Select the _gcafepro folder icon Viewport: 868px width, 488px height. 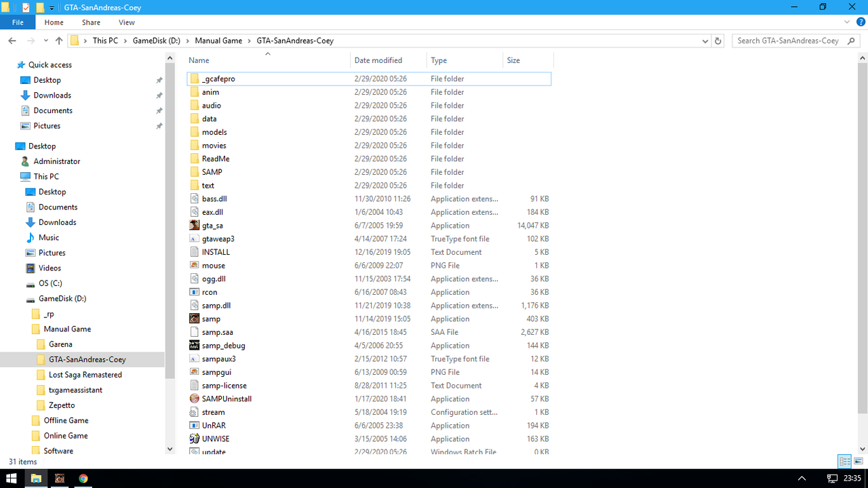[194, 79]
